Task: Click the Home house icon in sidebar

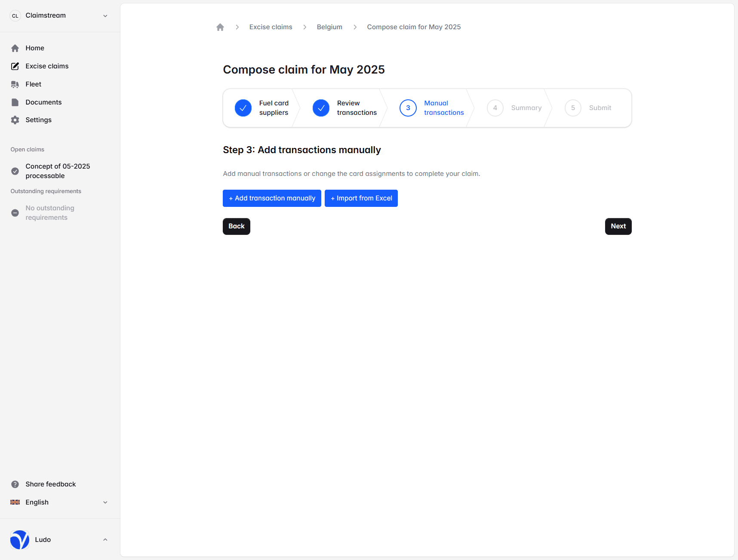Action: pyautogui.click(x=15, y=48)
